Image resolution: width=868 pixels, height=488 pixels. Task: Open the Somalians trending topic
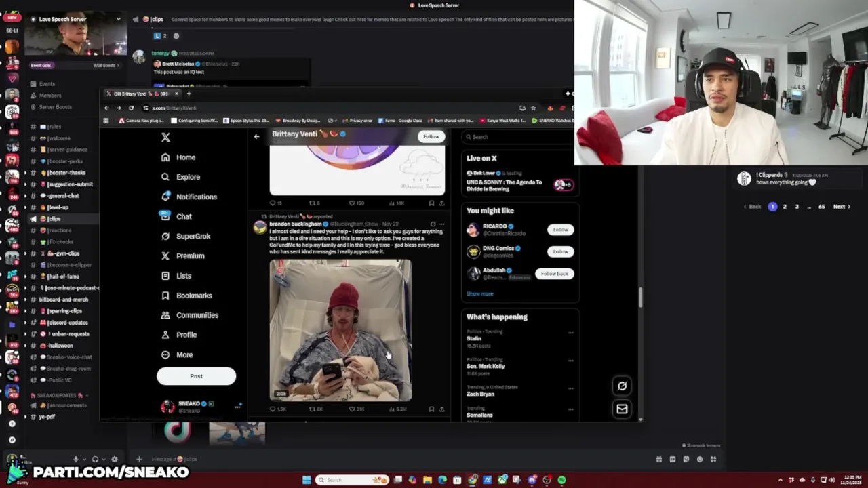coord(479,415)
